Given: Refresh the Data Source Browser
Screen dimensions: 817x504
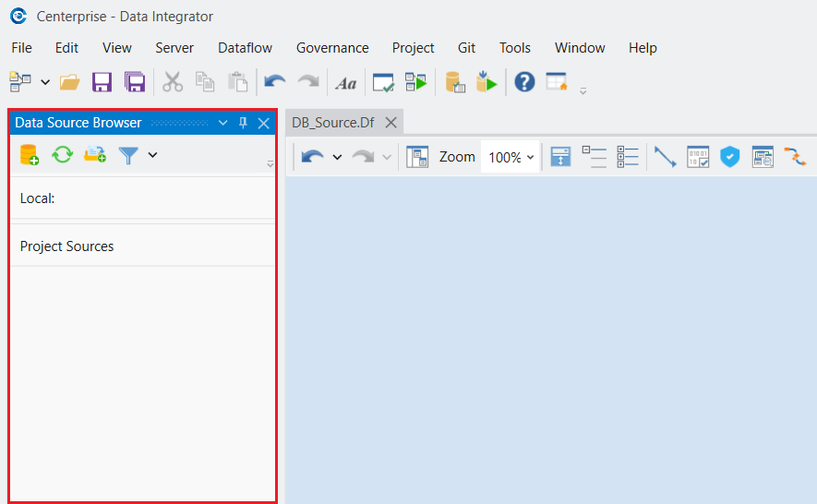Looking at the screenshot, I should [62, 155].
